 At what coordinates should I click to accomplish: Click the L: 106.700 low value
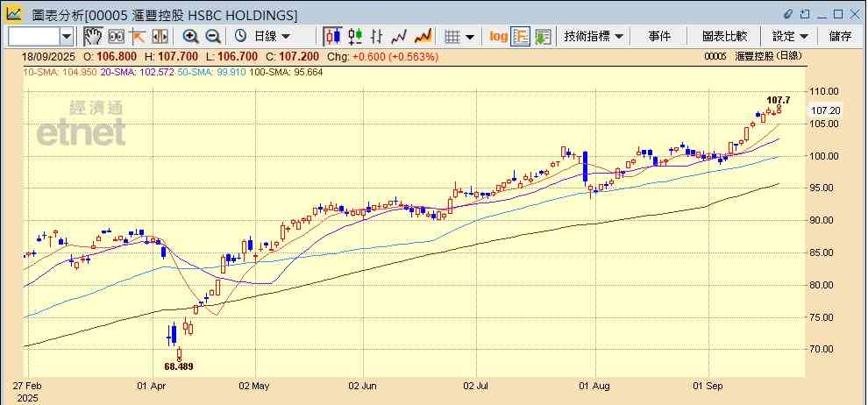(x=231, y=56)
